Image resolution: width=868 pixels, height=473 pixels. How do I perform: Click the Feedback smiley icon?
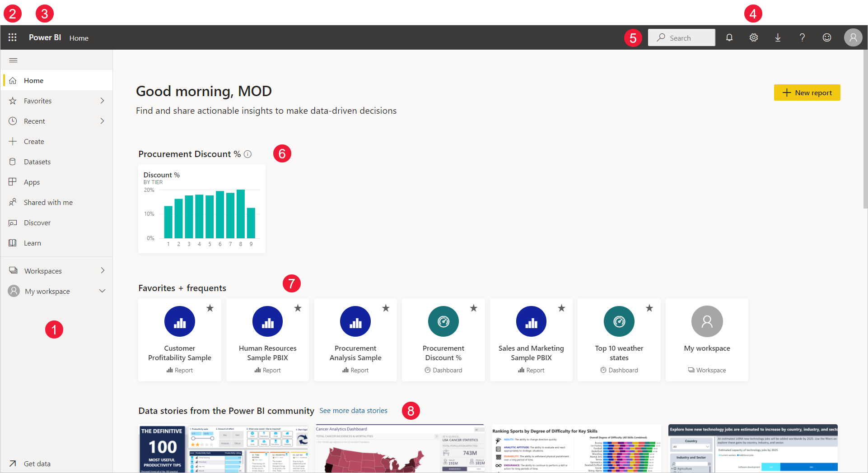827,38
